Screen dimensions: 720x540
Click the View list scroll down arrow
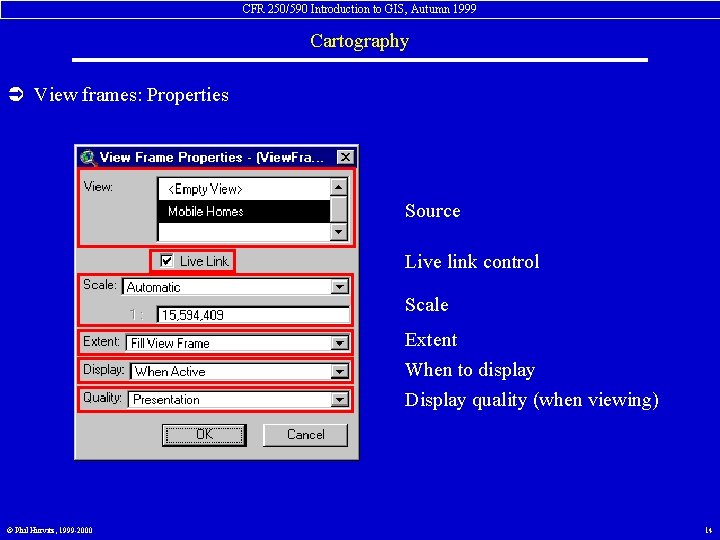pyautogui.click(x=338, y=231)
